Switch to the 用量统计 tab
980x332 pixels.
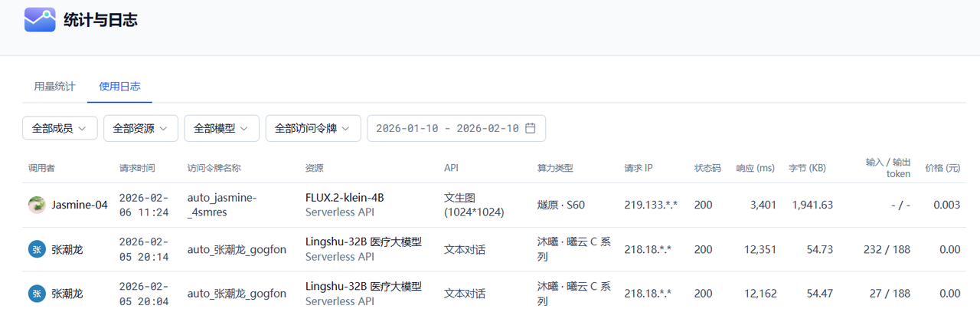54,87
